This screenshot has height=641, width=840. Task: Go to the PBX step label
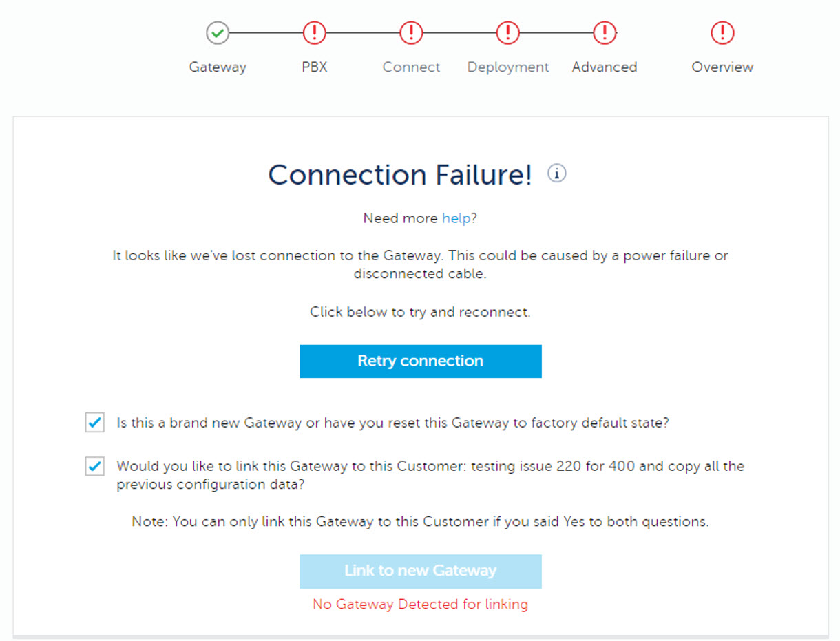coord(315,67)
